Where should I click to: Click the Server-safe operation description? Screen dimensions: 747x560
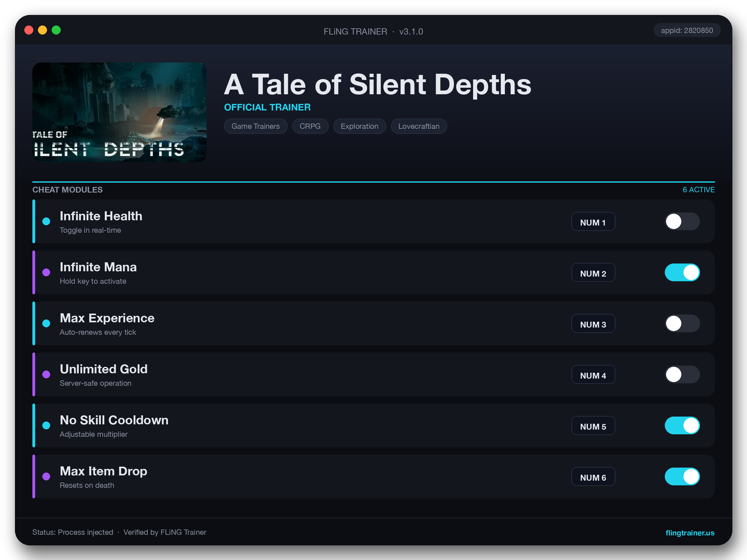[96, 383]
